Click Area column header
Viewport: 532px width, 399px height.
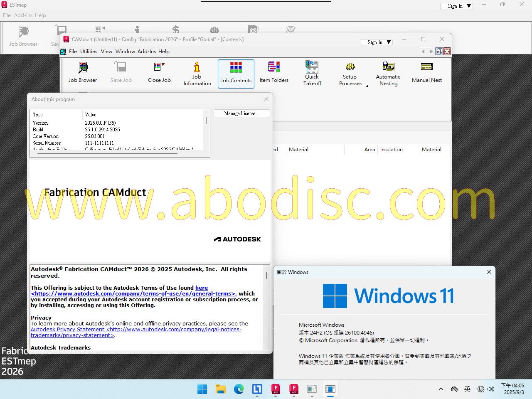pos(361,150)
